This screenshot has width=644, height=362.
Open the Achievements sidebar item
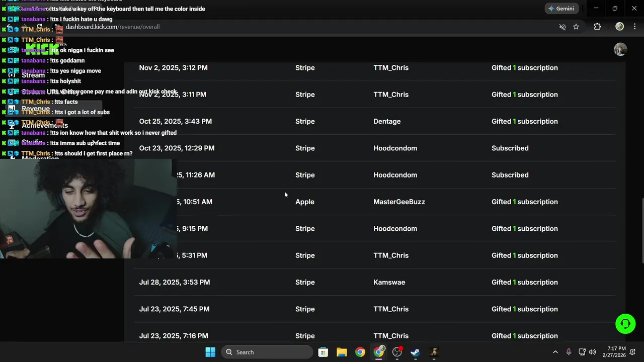(45, 125)
